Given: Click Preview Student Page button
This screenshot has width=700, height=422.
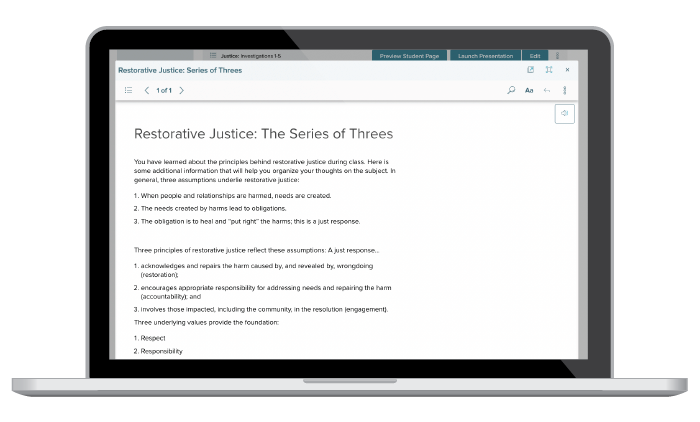Looking at the screenshot, I should 410,56.
